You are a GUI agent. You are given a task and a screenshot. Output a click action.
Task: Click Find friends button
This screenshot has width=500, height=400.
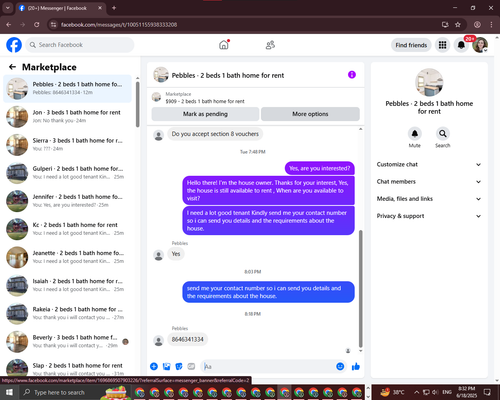point(411,45)
